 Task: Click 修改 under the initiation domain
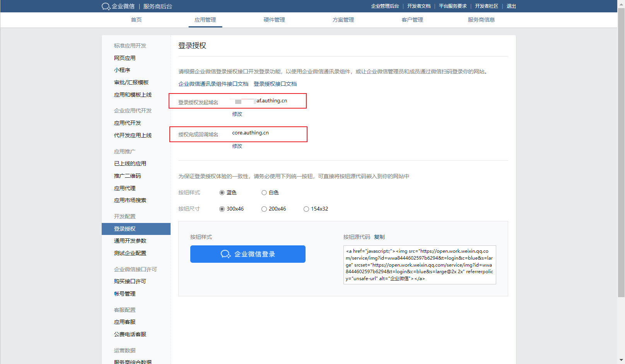pos(237,114)
